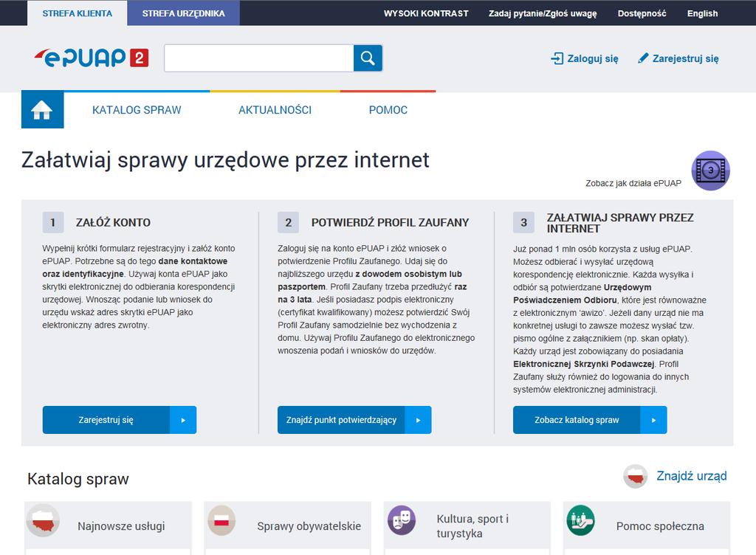The width and height of the screenshot is (756, 555).
Task: Click the ePUAP 2 logo
Action: (91, 58)
